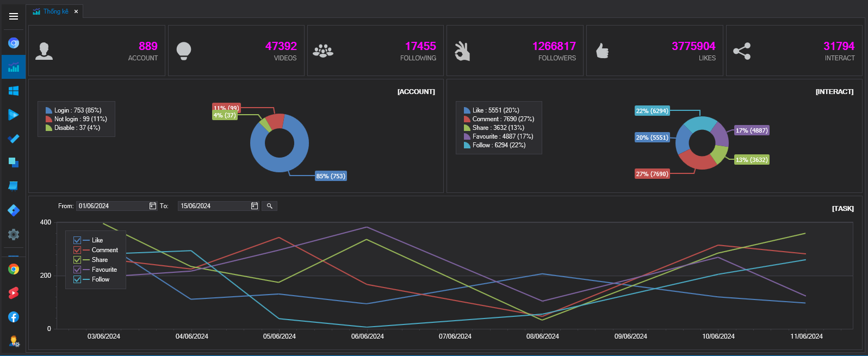Hide the Share line via its checkbox
Screen dimensions: 868x356
(x=77, y=260)
